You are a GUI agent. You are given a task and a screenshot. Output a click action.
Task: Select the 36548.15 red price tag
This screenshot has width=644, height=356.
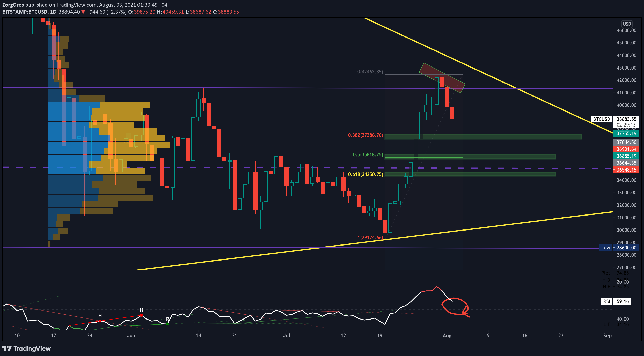626,170
